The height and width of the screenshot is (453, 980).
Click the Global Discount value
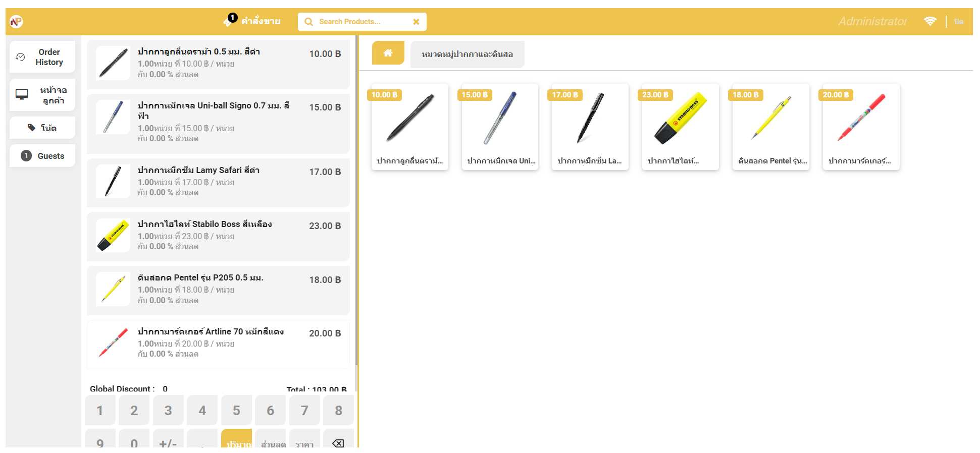coord(165,388)
